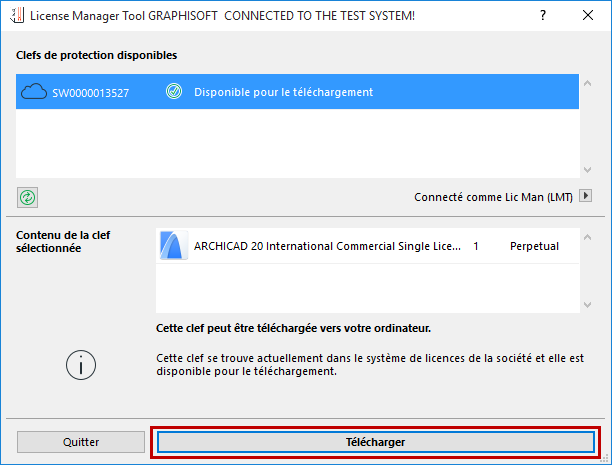Image resolution: width=612 pixels, height=465 pixels.
Task: Select ARCHICAD 20 International Commercial license row
Action: point(368,246)
